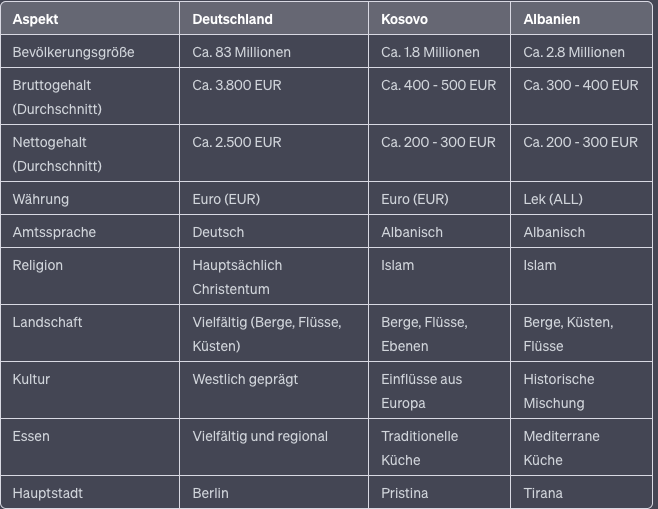Click the Deutschland column header
The height and width of the screenshot is (509, 658).
pyautogui.click(x=232, y=19)
